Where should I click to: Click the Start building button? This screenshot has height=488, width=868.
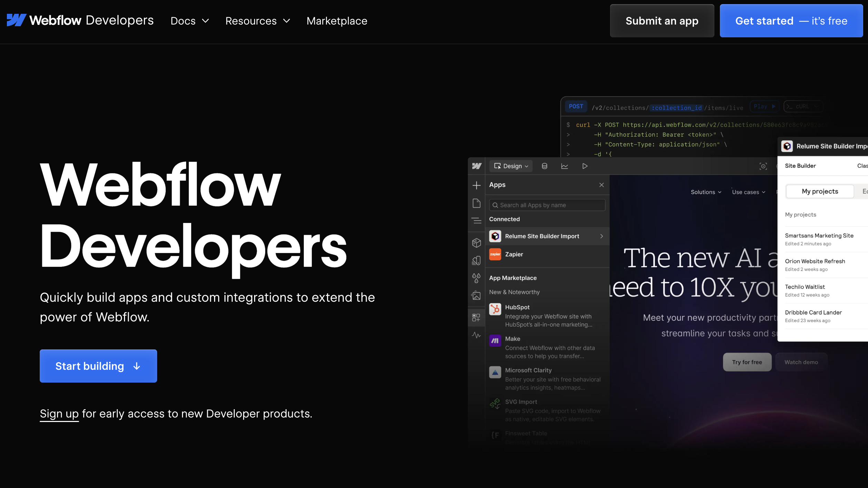(98, 366)
